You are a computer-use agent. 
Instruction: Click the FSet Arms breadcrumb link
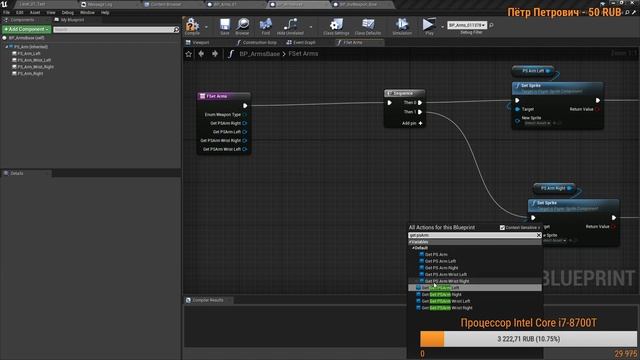point(303,54)
